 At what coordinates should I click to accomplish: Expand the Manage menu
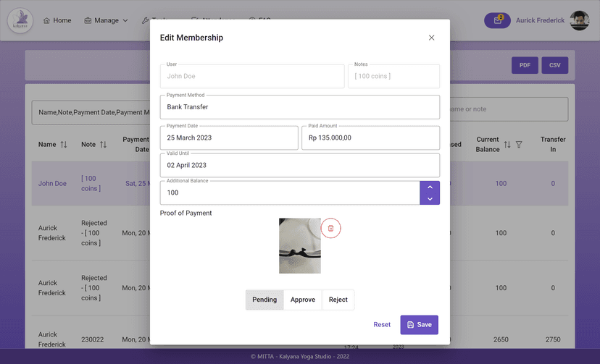coord(106,20)
